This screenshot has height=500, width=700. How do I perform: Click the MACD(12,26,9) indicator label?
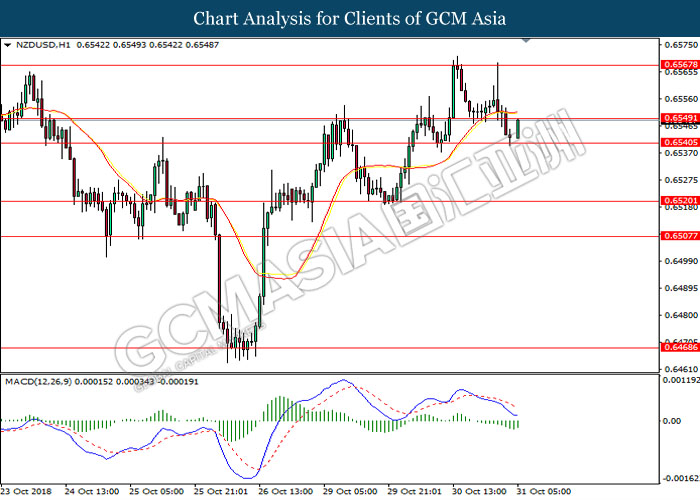(39, 382)
